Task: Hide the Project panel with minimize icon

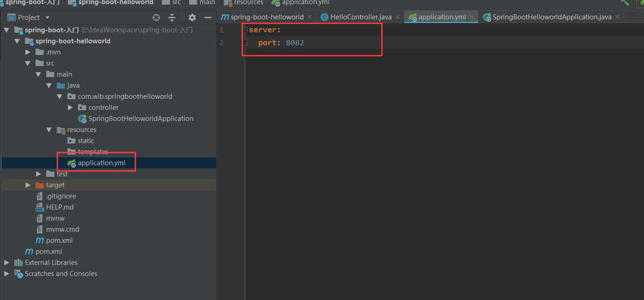Action: [208, 18]
